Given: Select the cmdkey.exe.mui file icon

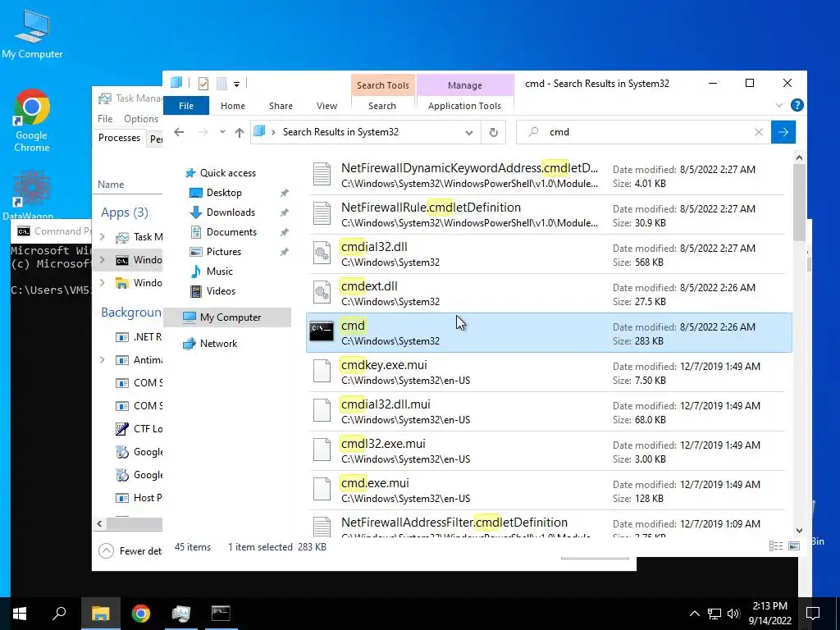Looking at the screenshot, I should tap(322, 371).
